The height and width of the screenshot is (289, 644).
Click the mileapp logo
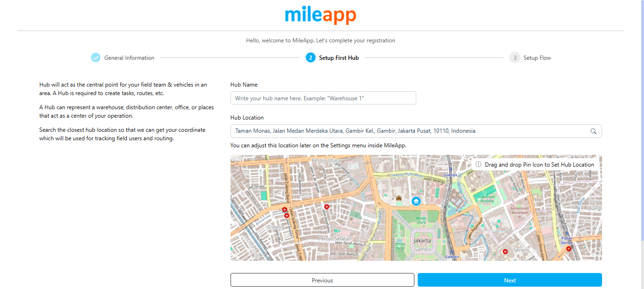pos(321,16)
